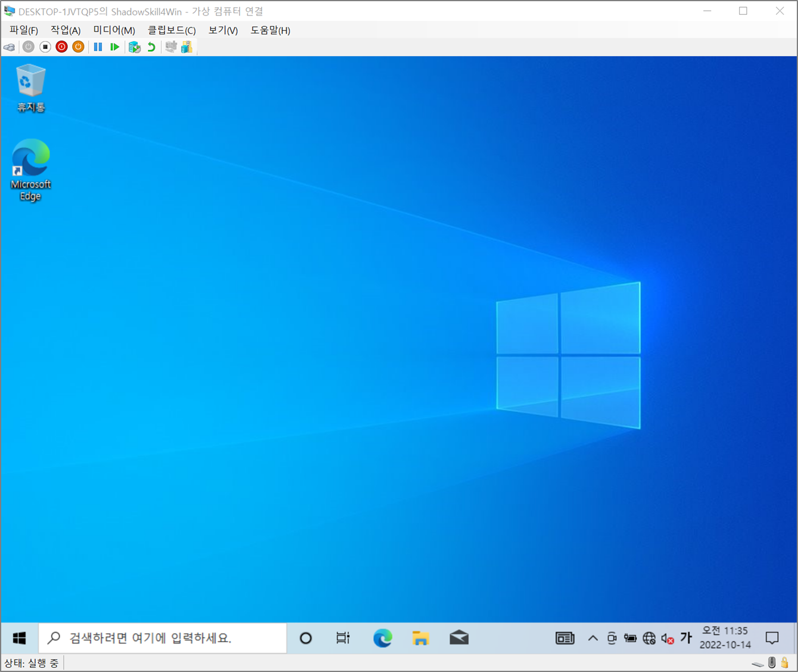Screen dimensions: 798x672
Task: Select the 휴지통 recycle bin desktop icon
Action: point(30,88)
